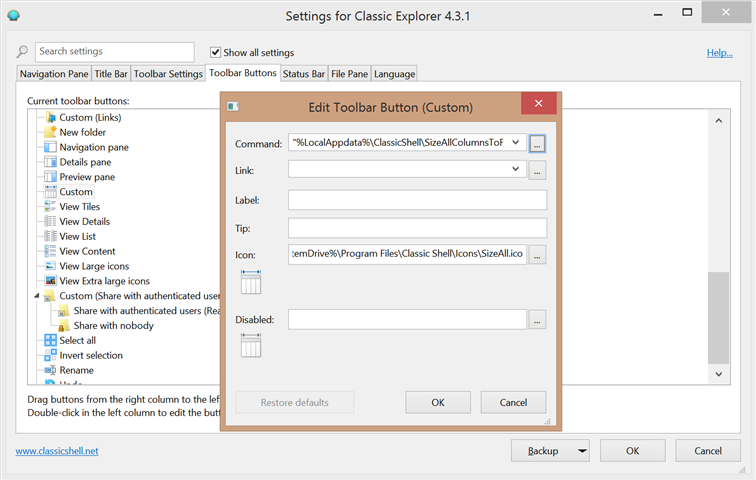Toggle the Show all settings checkbox
The image size is (756, 480).
tap(216, 52)
